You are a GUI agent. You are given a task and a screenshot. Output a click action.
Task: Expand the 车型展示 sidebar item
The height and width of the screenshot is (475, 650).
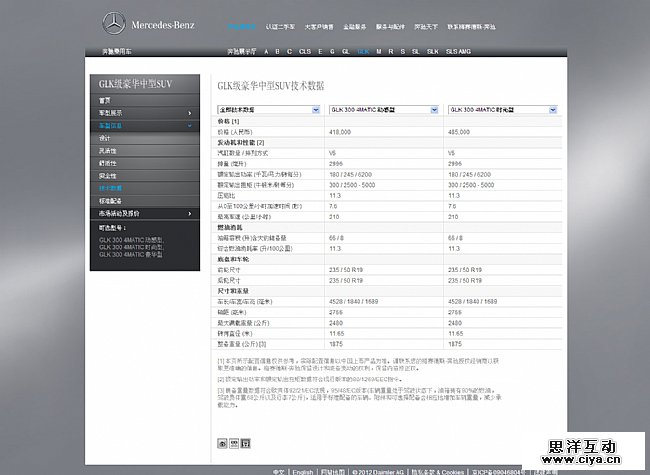(x=145, y=113)
